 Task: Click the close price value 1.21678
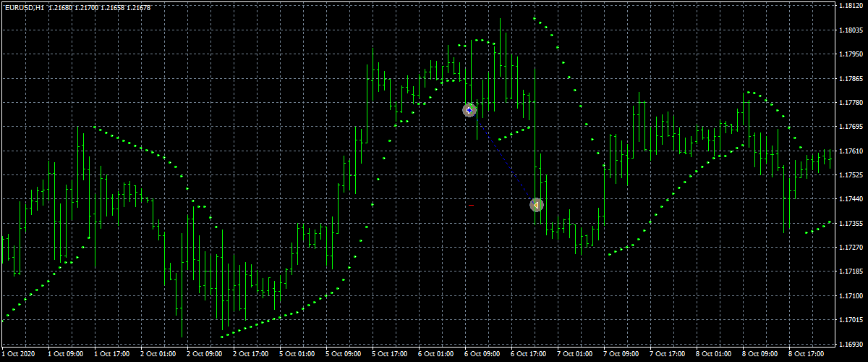138,8
